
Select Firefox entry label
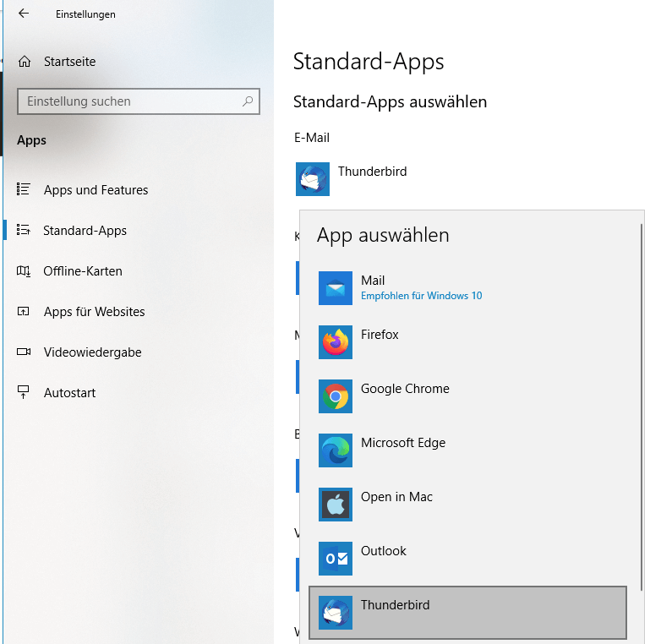pyautogui.click(x=380, y=335)
